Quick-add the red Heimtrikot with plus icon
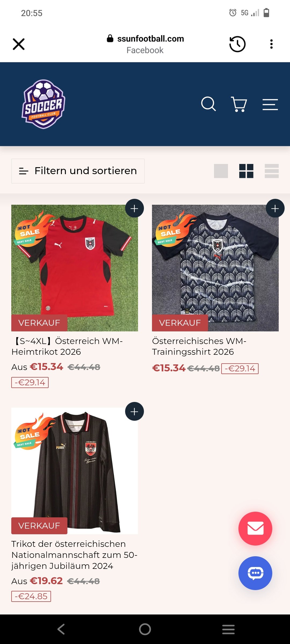The image size is (290, 644). [x=135, y=208]
